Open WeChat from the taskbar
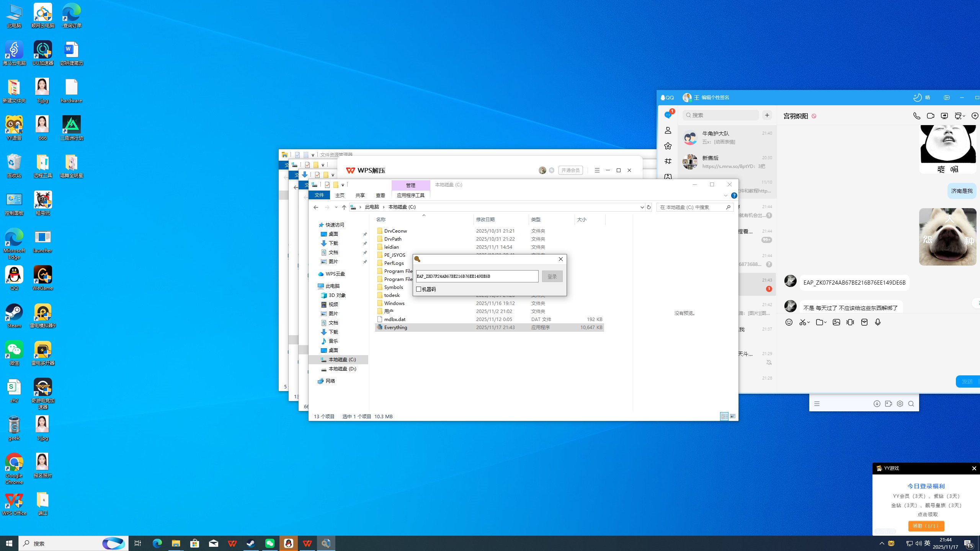980x551 pixels. coord(270,543)
